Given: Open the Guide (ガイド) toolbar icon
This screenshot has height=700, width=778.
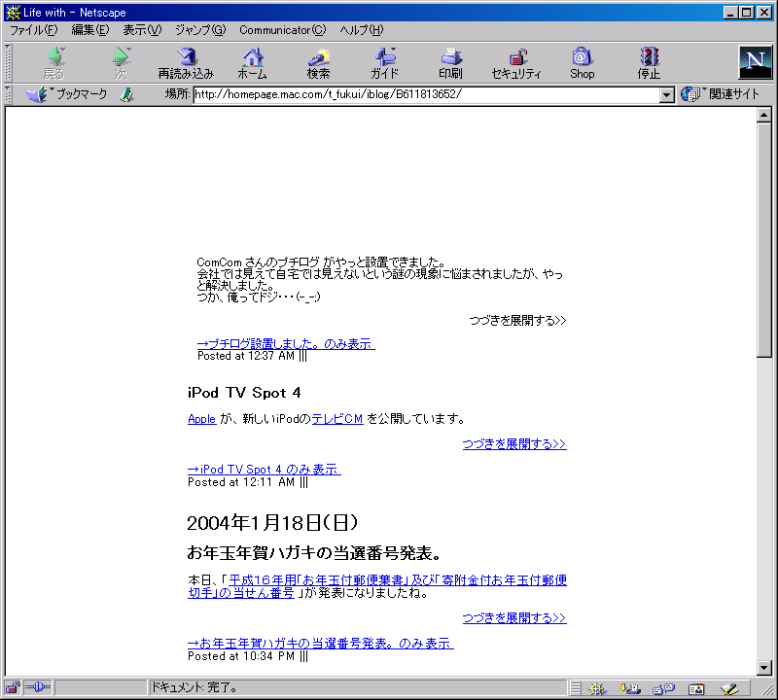Looking at the screenshot, I should click(384, 62).
